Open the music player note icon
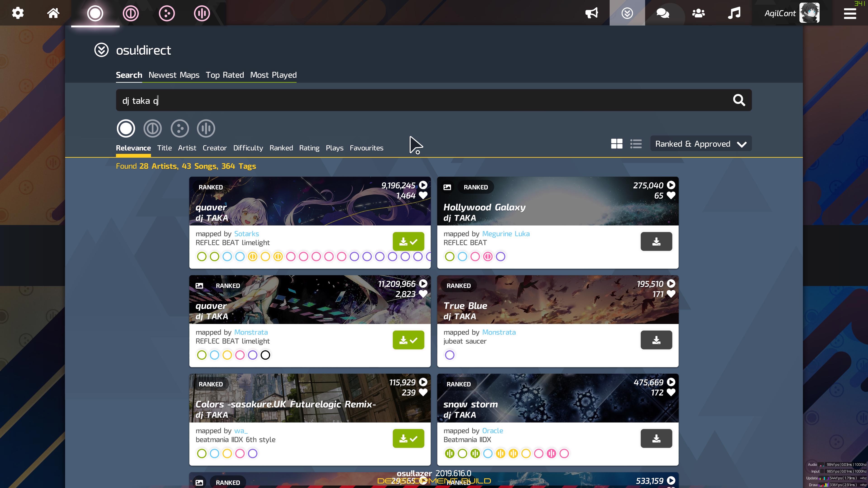 734,13
